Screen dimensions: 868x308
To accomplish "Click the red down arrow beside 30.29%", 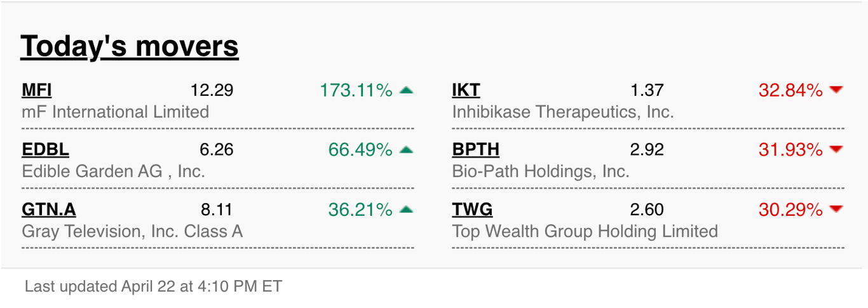I will coord(836,209).
